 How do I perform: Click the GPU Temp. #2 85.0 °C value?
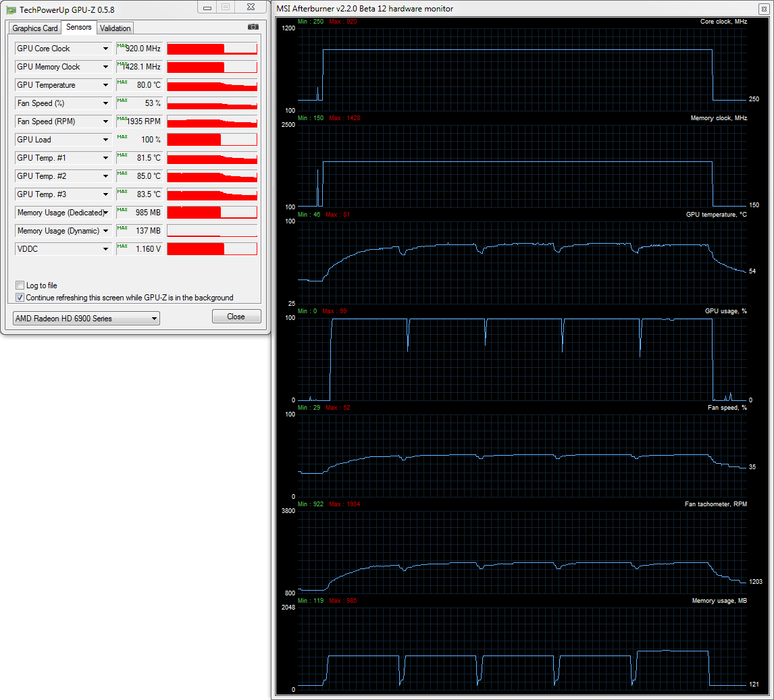[140, 176]
